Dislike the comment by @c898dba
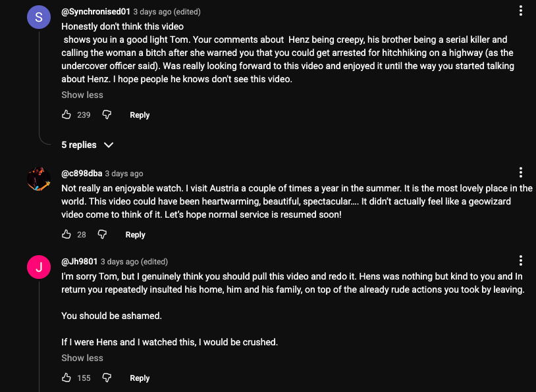The width and height of the screenshot is (536, 392). [102, 235]
